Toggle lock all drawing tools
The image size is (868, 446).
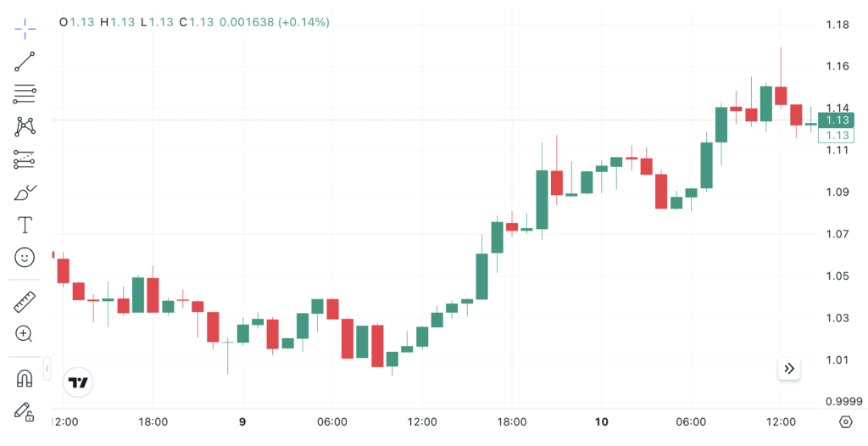[25, 411]
